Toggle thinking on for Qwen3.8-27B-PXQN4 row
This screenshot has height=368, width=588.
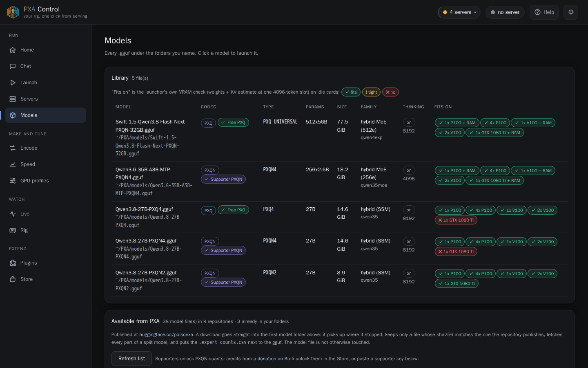coord(409,241)
